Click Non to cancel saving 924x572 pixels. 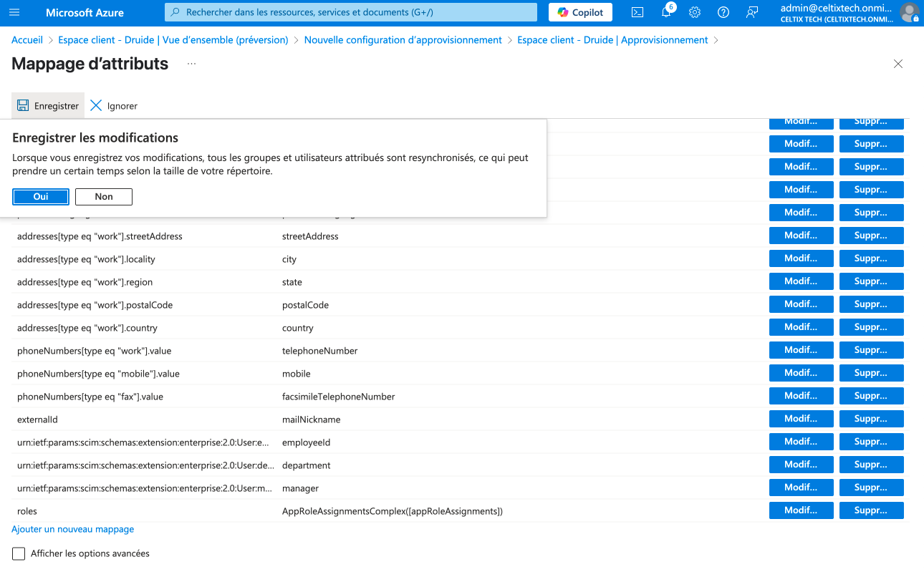104,197
